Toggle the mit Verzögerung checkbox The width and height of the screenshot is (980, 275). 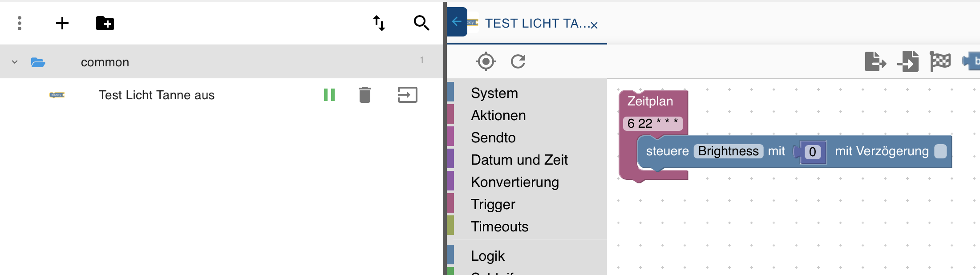(940, 151)
